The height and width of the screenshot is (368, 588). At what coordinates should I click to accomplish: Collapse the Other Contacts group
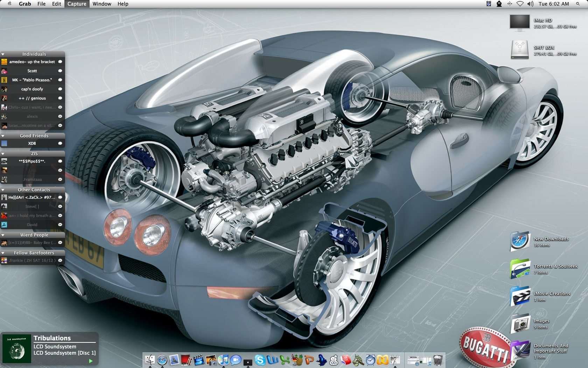click(3, 190)
